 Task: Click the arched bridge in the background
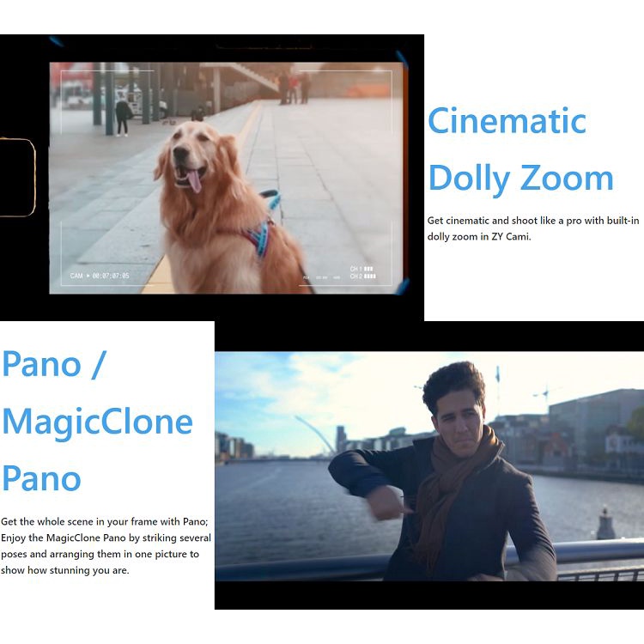[x=314, y=434]
